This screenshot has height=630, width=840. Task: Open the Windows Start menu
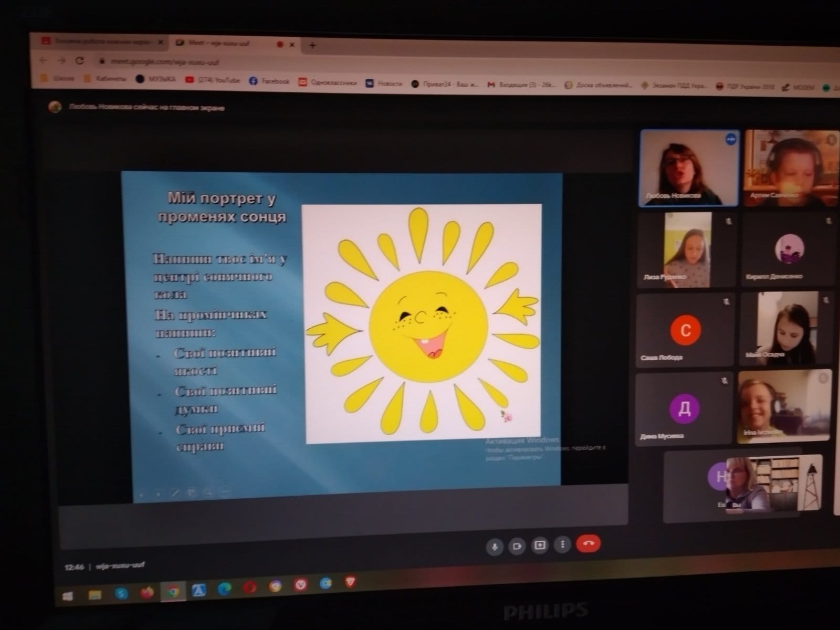(x=68, y=596)
